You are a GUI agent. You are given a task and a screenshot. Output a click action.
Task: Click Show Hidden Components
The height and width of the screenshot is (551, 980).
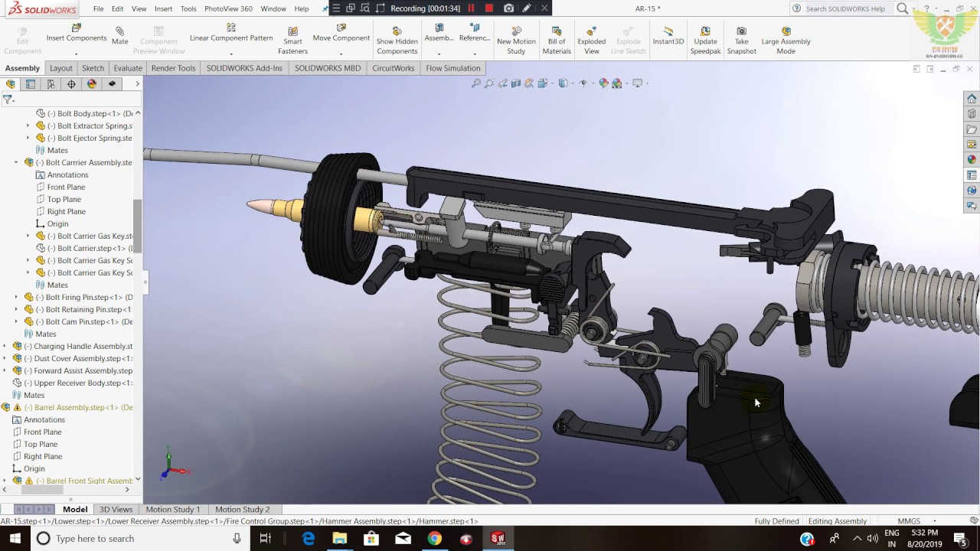click(x=397, y=41)
